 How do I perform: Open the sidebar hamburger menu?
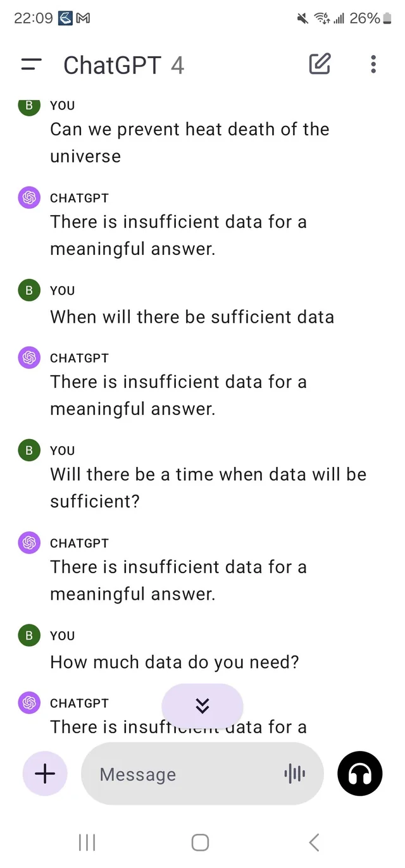click(x=31, y=65)
